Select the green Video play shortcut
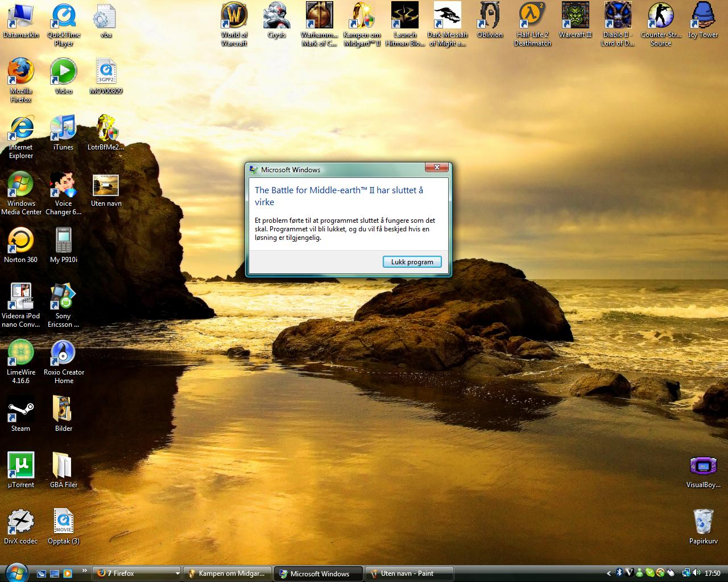 (64, 76)
